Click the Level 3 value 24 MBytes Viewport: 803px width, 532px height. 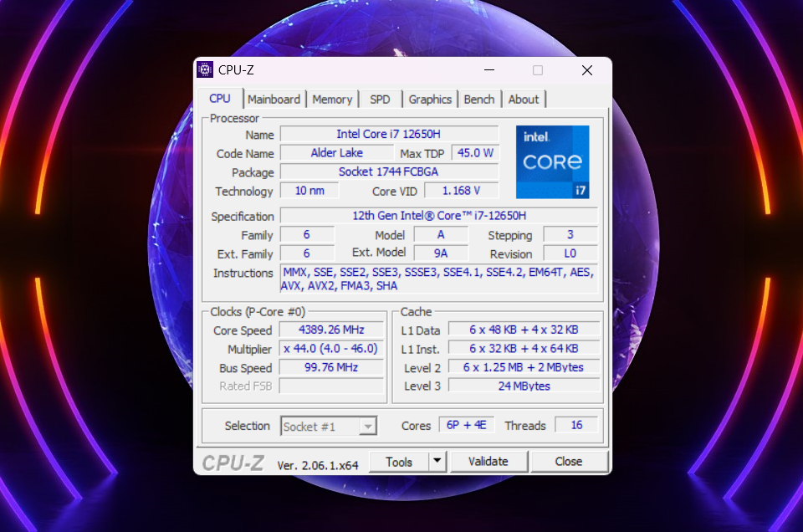tap(524, 386)
